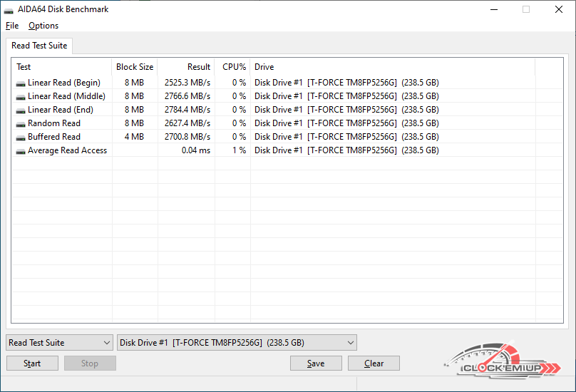
Task: Sort by the Result column header
Action: pos(186,67)
